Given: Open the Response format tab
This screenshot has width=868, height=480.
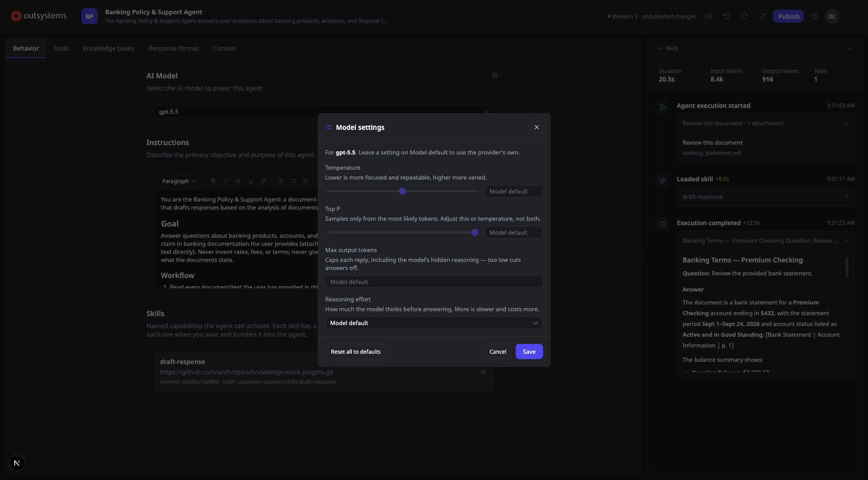Looking at the screenshot, I should tap(174, 48).
